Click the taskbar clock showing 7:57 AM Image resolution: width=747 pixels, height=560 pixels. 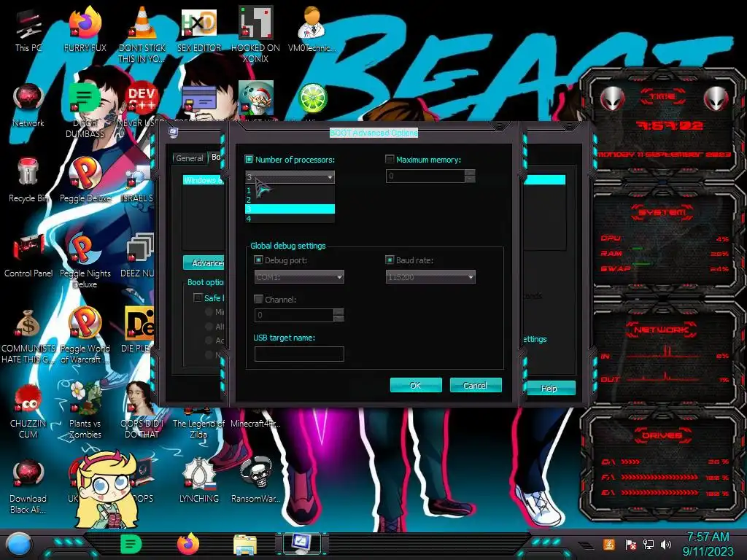[708, 544]
